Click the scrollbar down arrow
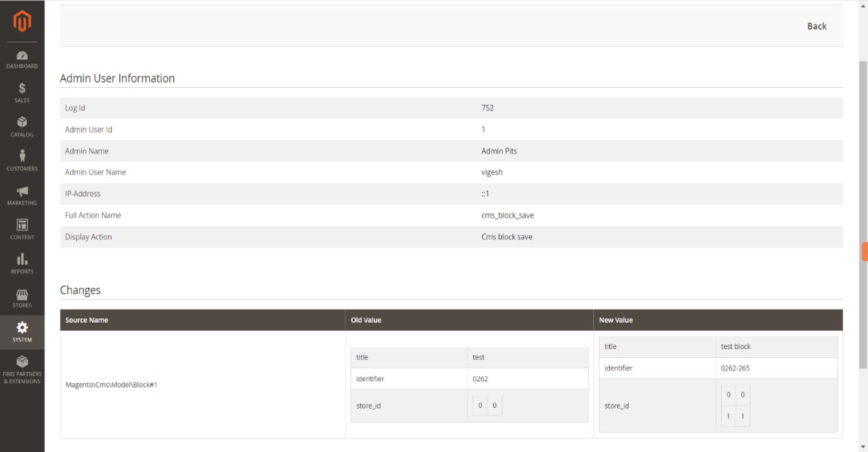 tap(863, 447)
